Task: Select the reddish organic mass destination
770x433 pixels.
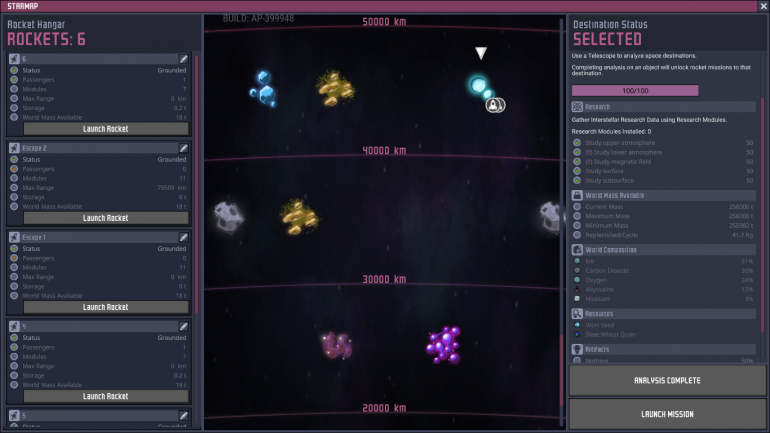Action: [x=336, y=345]
